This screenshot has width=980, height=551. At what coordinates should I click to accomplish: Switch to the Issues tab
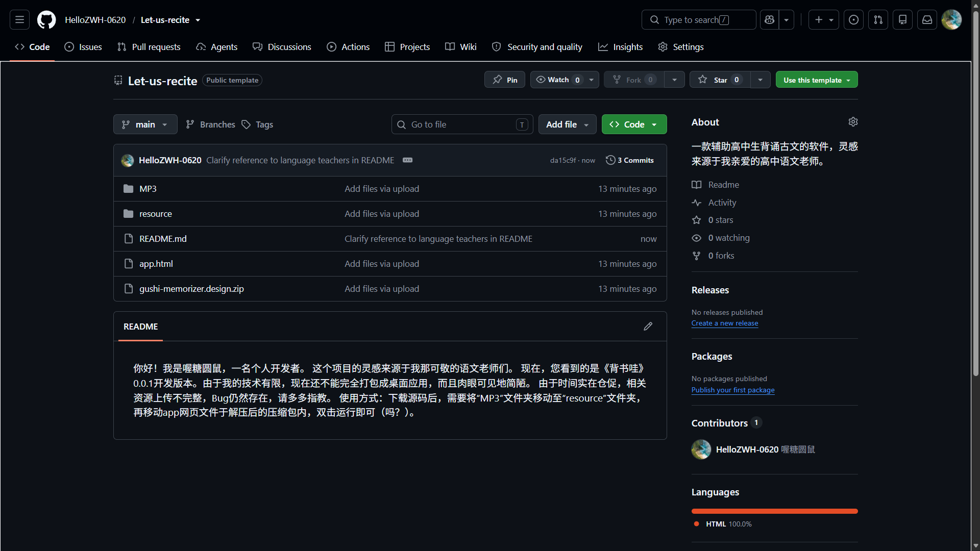click(83, 47)
